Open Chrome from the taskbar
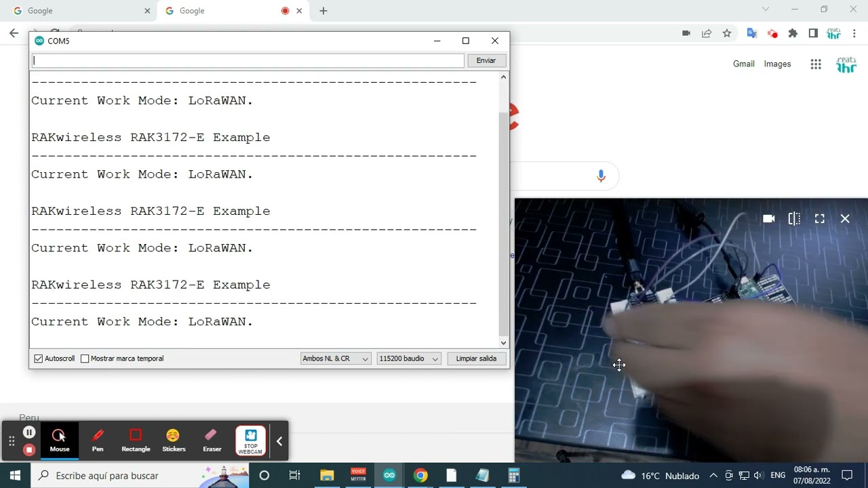 pyautogui.click(x=420, y=475)
